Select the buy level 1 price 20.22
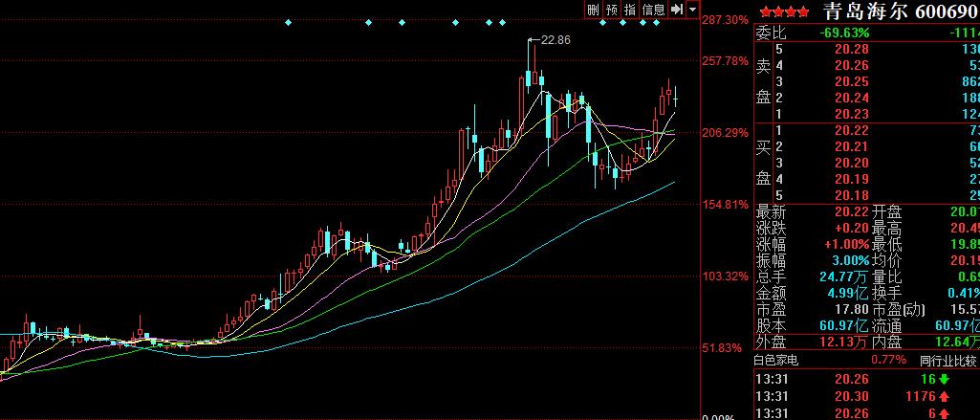 pyautogui.click(x=850, y=130)
